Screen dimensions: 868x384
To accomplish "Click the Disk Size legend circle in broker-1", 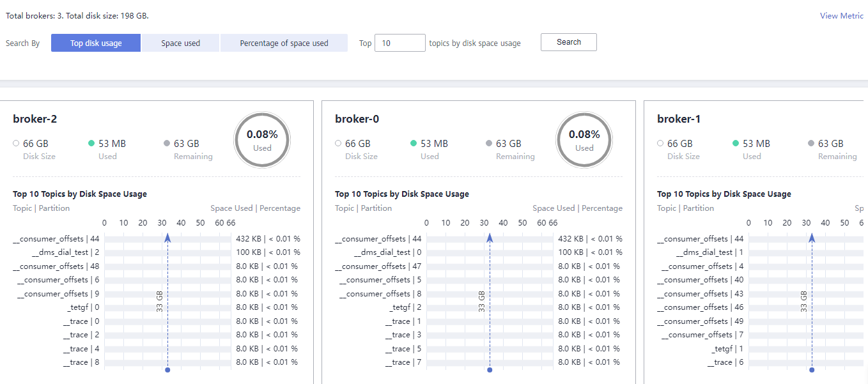I will (x=660, y=144).
